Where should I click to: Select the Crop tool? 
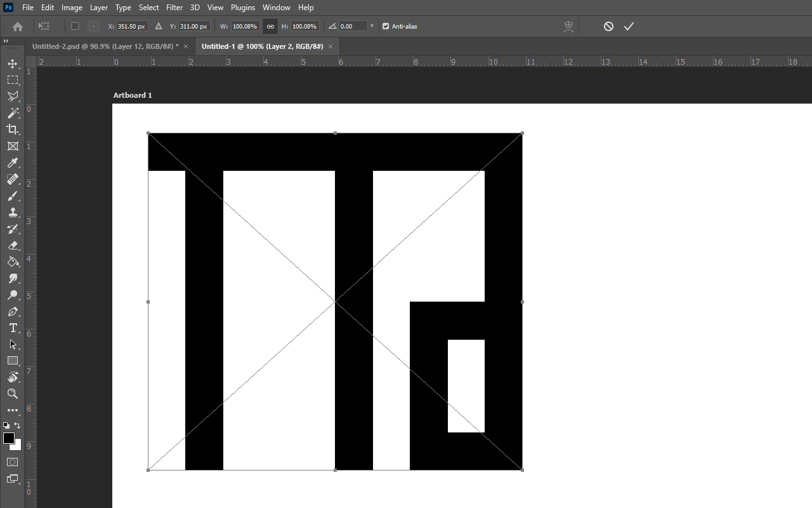[13, 130]
